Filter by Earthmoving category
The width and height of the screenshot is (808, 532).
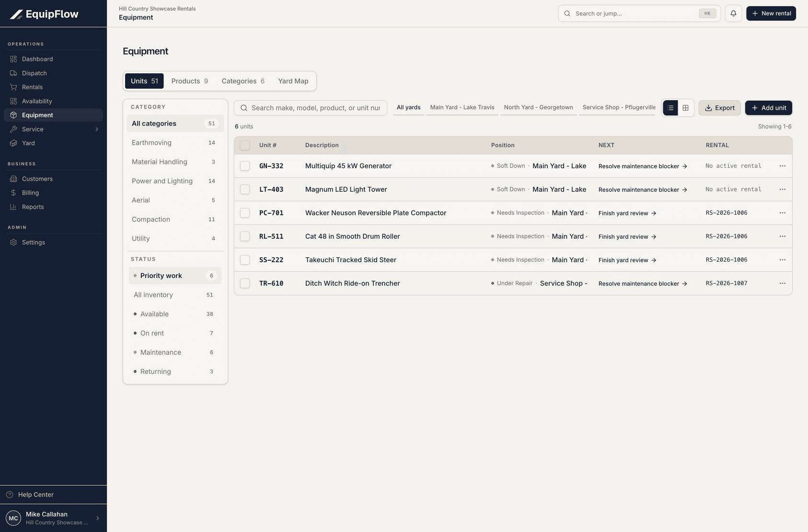coord(175,143)
